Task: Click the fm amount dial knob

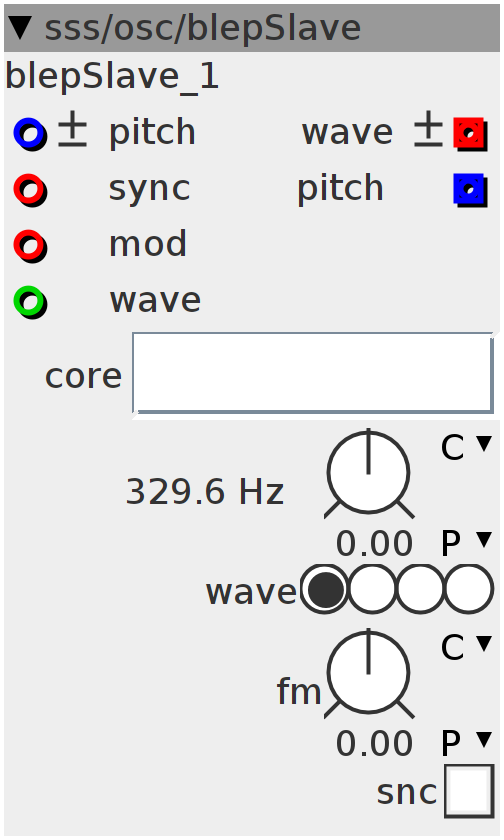Action: [368, 673]
